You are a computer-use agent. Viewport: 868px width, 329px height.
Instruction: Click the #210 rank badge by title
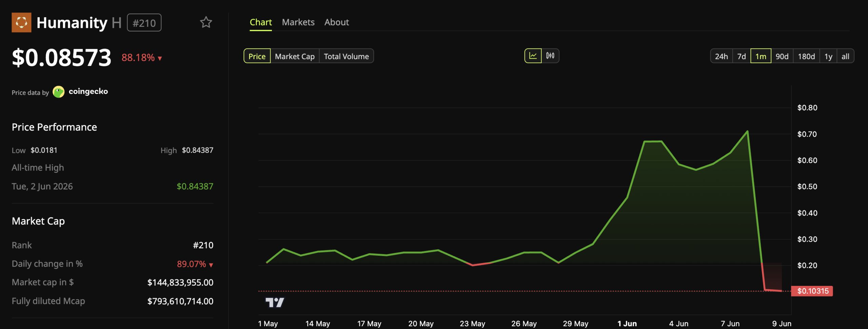point(144,23)
